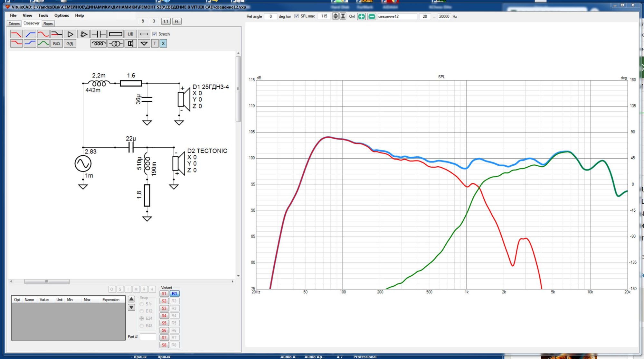This screenshot has width=644, height=359.
Task: Add a transformer component
Action: [x=115, y=43]
